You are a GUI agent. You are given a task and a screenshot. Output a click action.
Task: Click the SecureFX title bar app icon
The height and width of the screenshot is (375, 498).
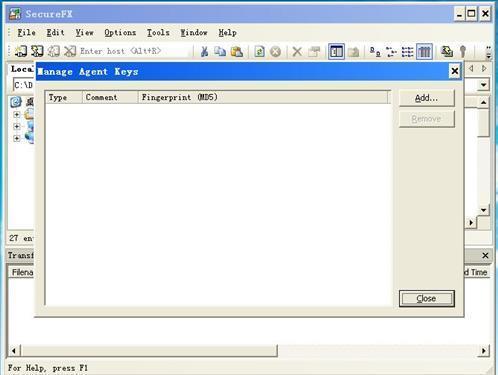[14, 14]
